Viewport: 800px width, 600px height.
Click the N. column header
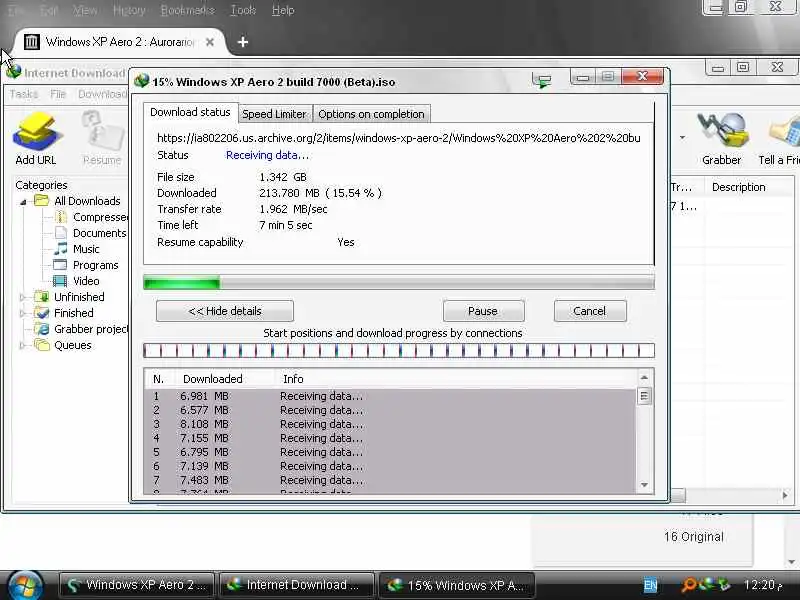pos(158,379)
